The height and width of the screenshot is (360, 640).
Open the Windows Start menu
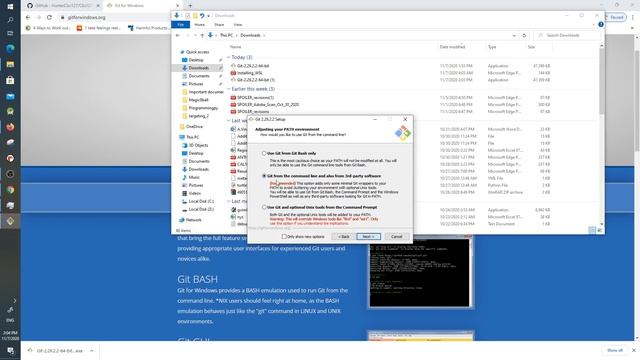coord(10,7)
